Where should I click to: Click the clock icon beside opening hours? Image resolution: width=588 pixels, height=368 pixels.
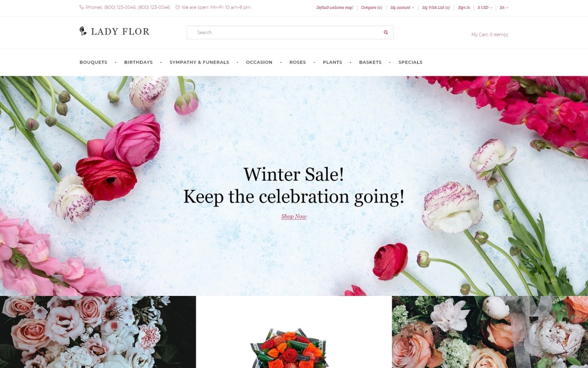tap(177, 7)
